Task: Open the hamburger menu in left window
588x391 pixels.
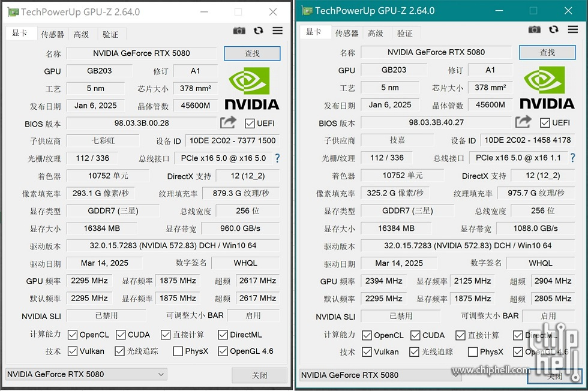Action: click(277, 31)
